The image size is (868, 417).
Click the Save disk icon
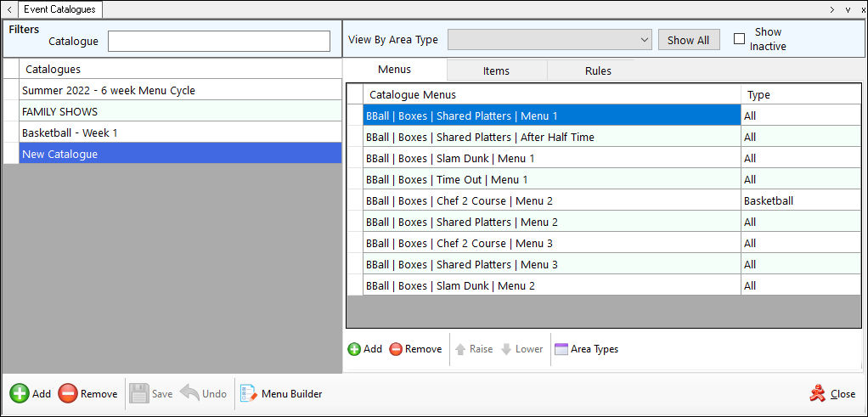(x=138, y=394)
